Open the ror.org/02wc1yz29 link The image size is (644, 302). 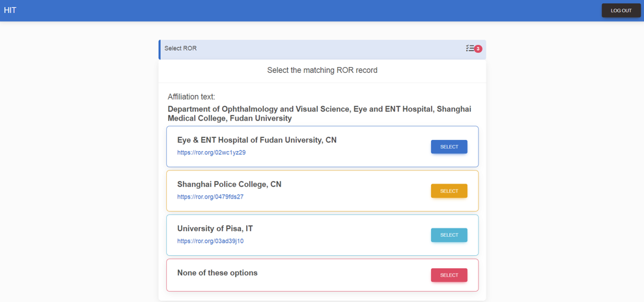[211, 153]
